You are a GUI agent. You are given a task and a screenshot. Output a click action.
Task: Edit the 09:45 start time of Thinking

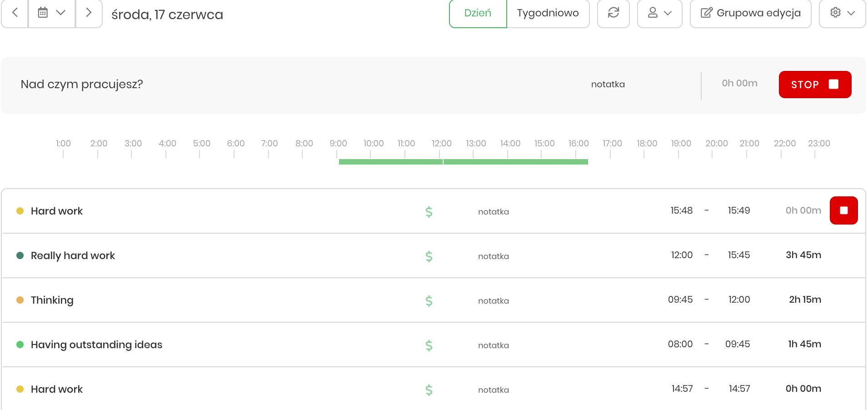pos(680,300)
